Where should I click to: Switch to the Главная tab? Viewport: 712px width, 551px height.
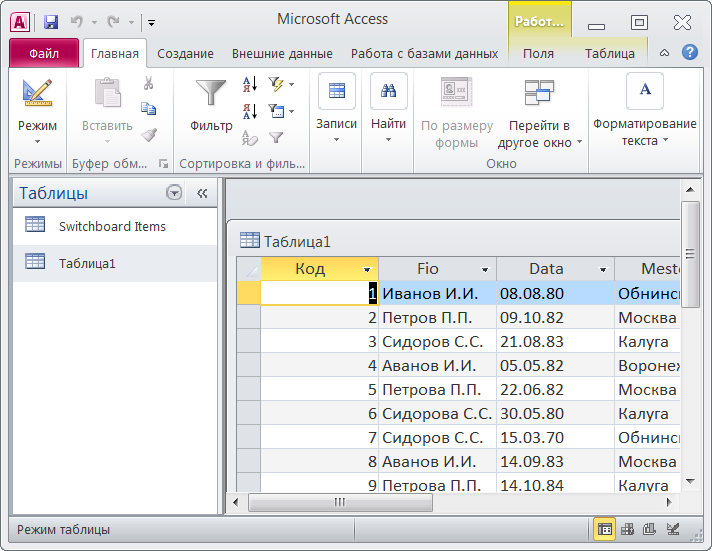point(114,54)
